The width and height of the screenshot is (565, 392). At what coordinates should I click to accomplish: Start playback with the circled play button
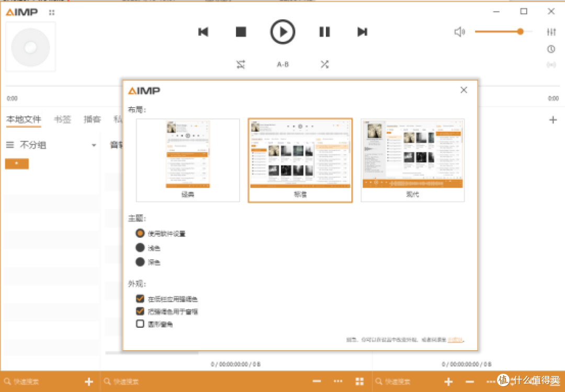(282, 32)
